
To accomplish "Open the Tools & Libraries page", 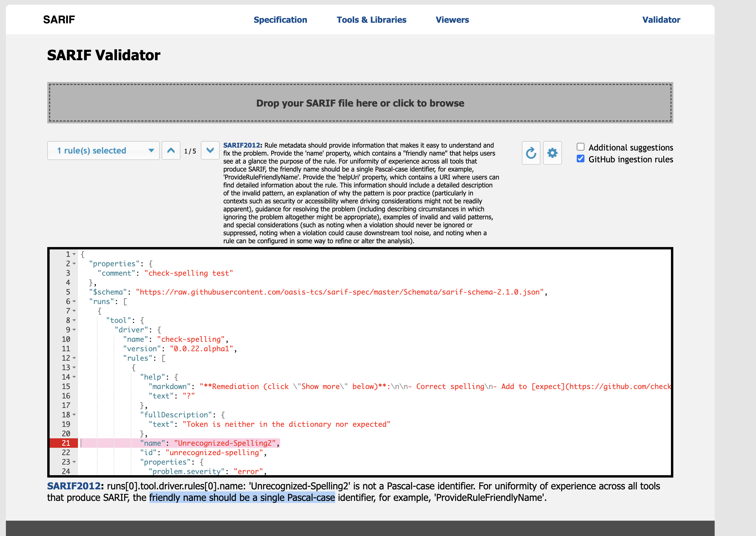I will tap(372, 20).
